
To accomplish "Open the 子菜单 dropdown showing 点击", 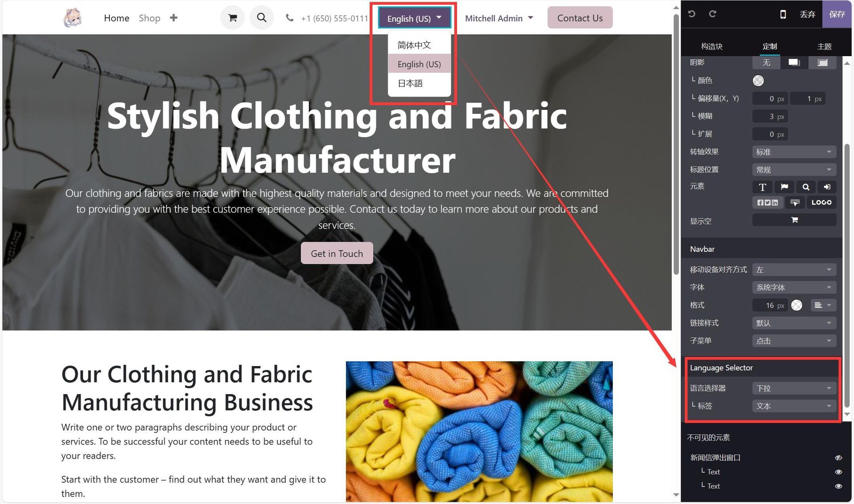I will click(x=794, y=341).
